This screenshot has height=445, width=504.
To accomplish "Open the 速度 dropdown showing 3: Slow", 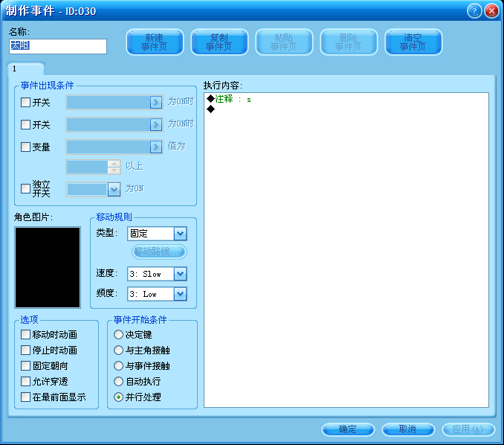I will tap(157, 274).
